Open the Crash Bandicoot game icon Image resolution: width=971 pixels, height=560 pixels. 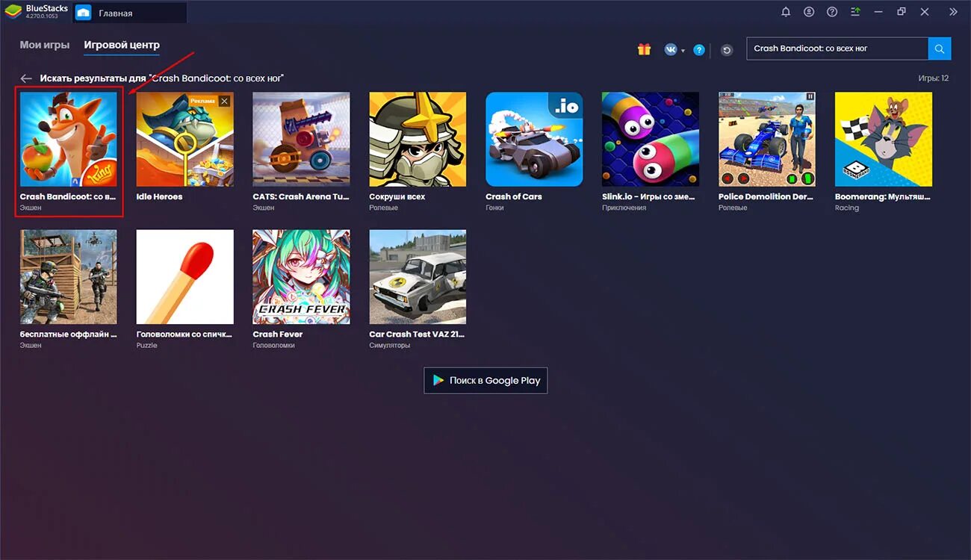(69, 139)
